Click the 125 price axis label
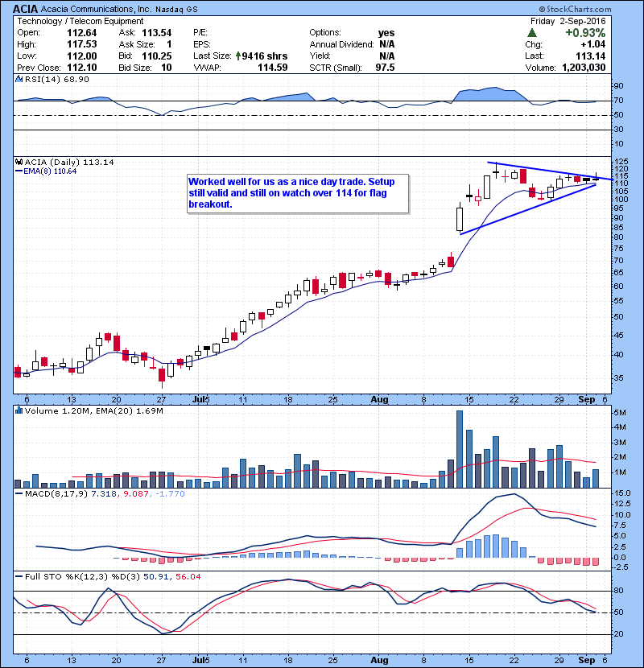 [x=621, y=162]
